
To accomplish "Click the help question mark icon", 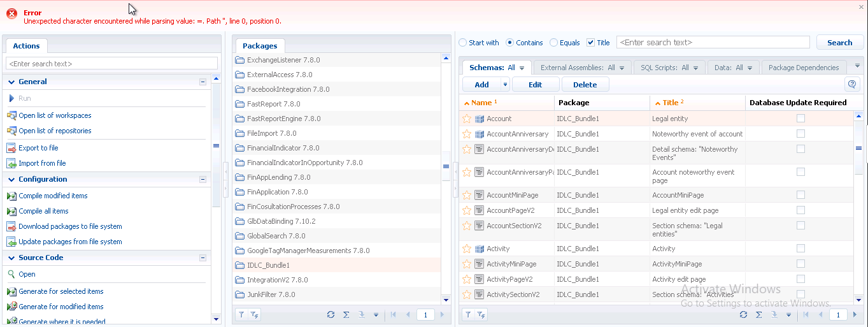I will pos(851,84).
